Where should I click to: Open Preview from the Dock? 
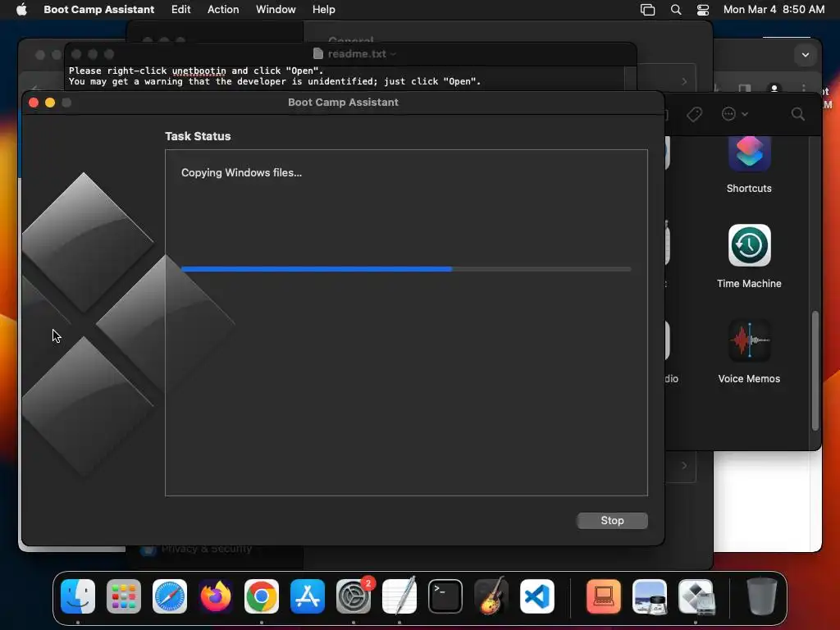pyautogui.click(x=650, y=596)
